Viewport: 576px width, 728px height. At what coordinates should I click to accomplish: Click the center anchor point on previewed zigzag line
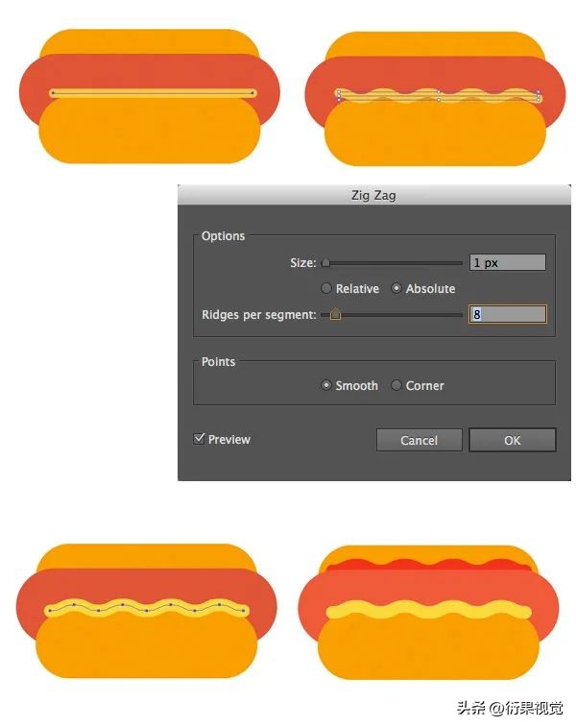tap(438, 96)
